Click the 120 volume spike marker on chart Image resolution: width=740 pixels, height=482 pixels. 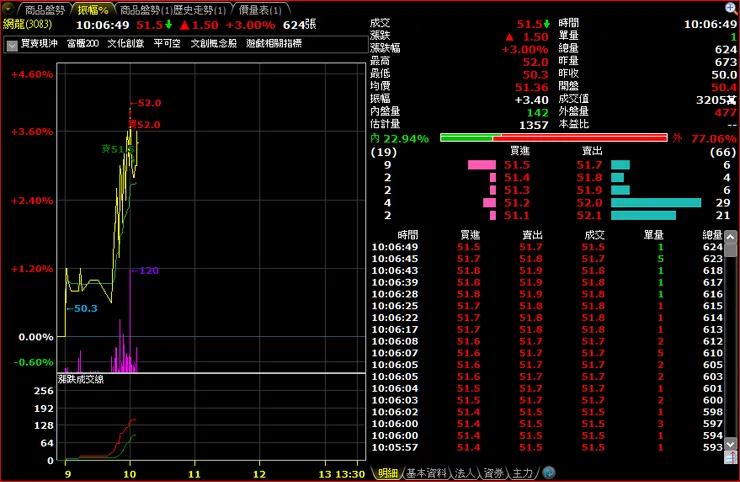point(145,271)
